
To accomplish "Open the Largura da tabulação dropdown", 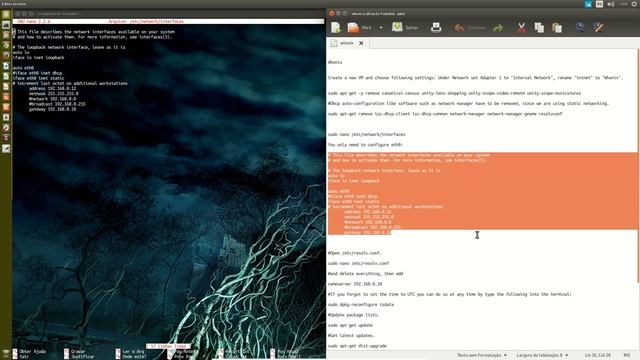I will (x=542, y=355).
